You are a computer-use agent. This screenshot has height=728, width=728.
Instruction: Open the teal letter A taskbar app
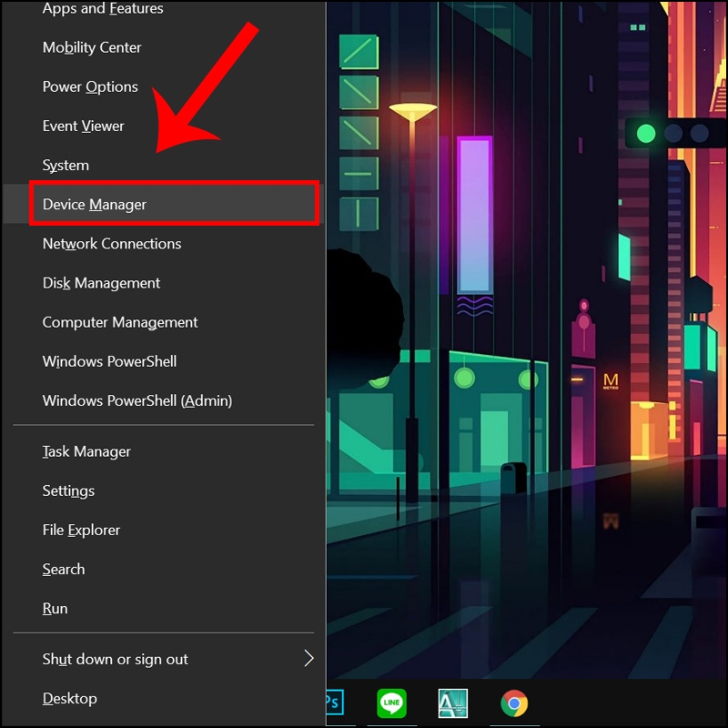coord(452,703)
